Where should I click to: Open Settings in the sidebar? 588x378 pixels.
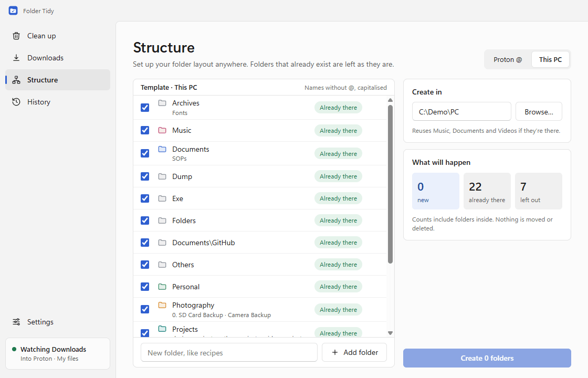click(x=58, y=322)
